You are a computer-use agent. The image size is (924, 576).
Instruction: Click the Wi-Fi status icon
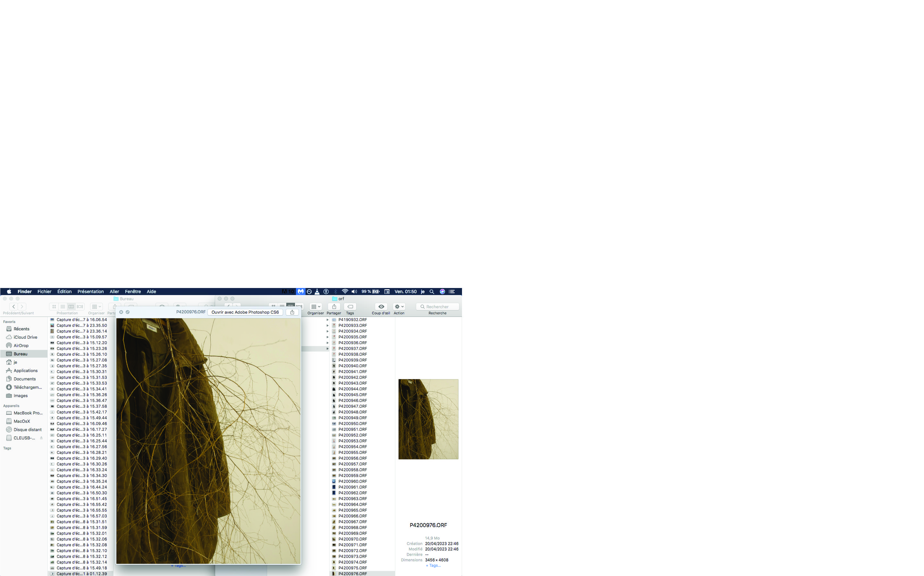[345, 292]
